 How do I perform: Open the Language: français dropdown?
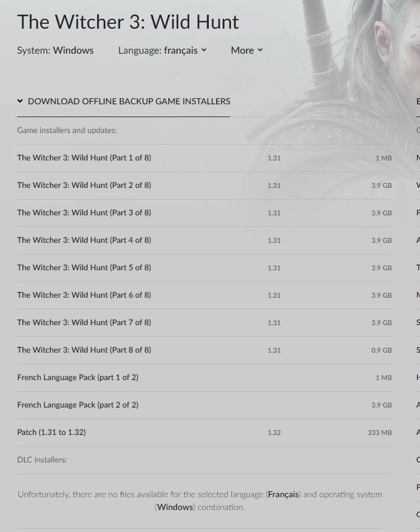pyautogui.click(x=162, y=50)
